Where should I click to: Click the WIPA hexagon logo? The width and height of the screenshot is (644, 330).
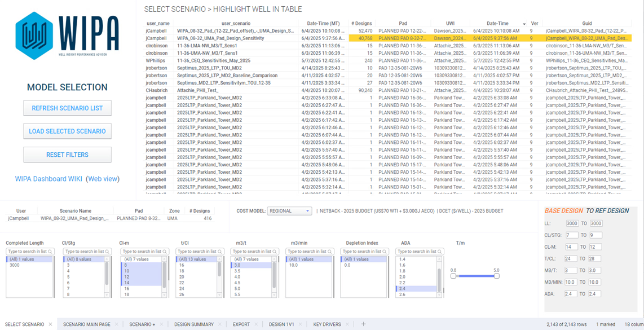[34, 36]
